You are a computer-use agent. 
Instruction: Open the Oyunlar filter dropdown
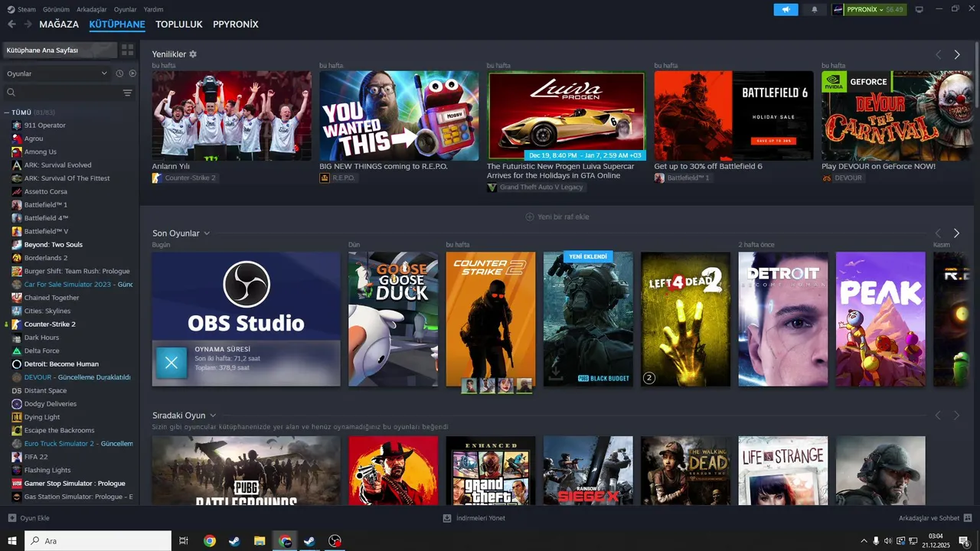[x=57, y=73]
